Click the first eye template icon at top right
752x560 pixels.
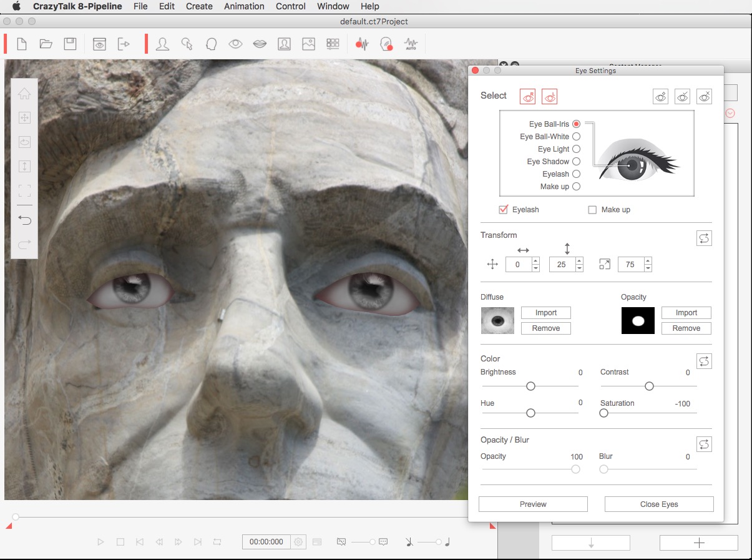660,96
